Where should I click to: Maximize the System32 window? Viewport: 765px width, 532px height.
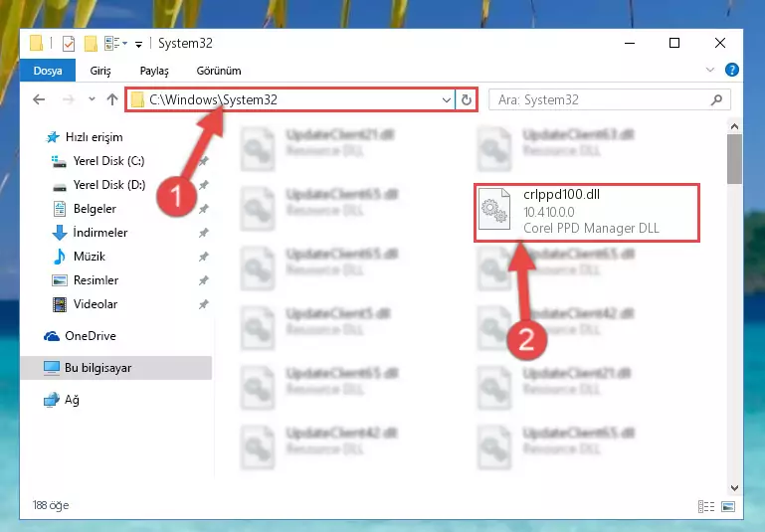[674, 43]
